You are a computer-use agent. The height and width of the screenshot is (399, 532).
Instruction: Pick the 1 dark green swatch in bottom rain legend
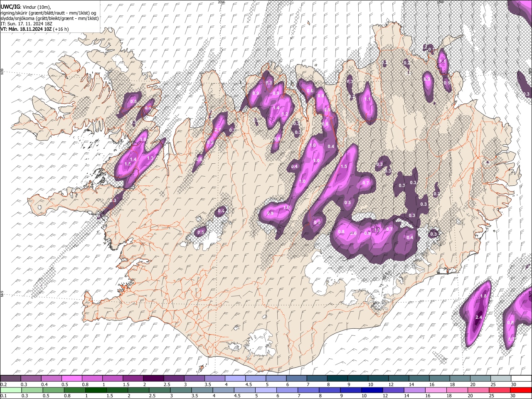[x=96, y=390]
